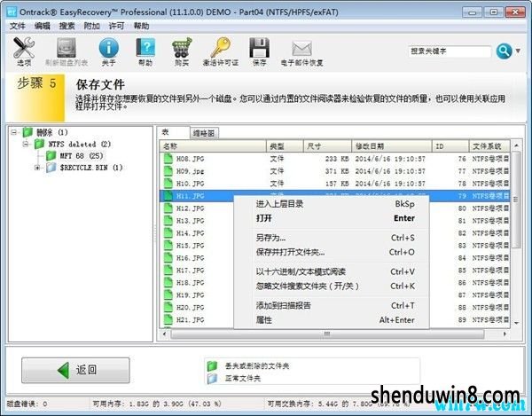Open the 编辑 (Edit) menu
The width and height of the screenshot is (532, 416).
(x=42, y=26)
